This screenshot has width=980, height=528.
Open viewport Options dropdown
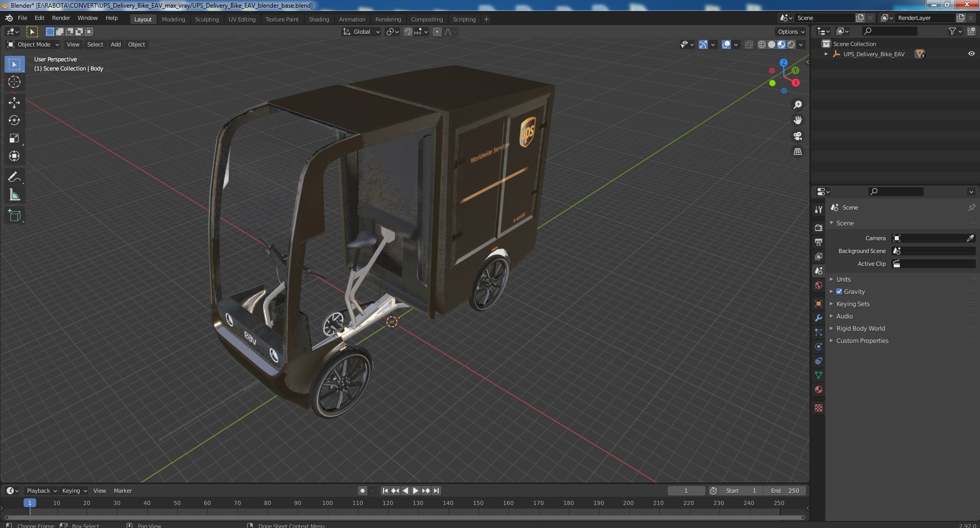point(791,32)
